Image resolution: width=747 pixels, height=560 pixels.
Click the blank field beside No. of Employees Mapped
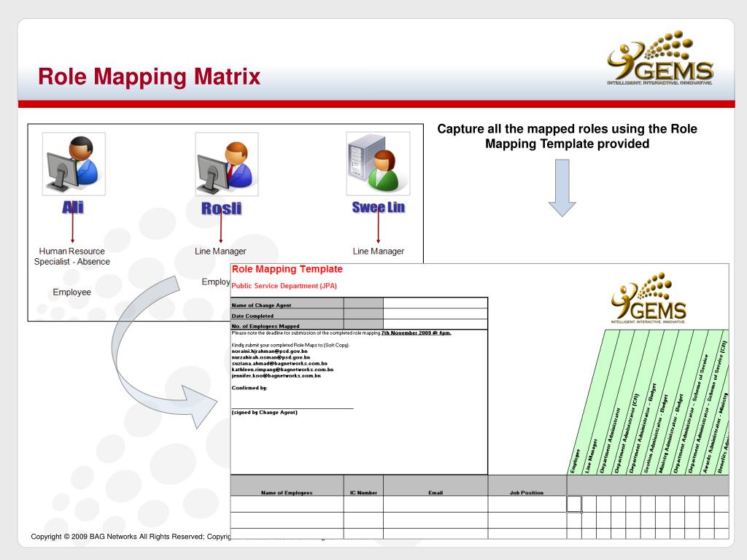coord(435,324)
